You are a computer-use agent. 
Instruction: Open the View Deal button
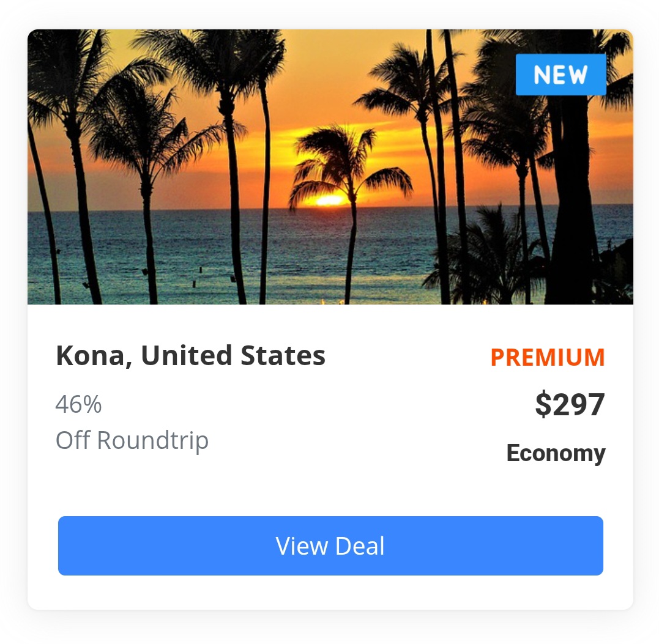tap(330, 546)
